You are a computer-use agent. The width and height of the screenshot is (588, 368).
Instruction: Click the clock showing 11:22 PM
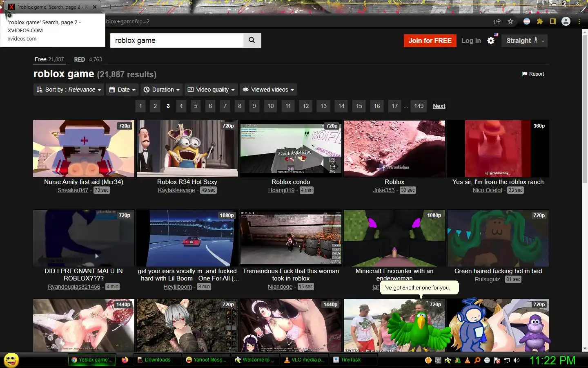pos(552,360)
